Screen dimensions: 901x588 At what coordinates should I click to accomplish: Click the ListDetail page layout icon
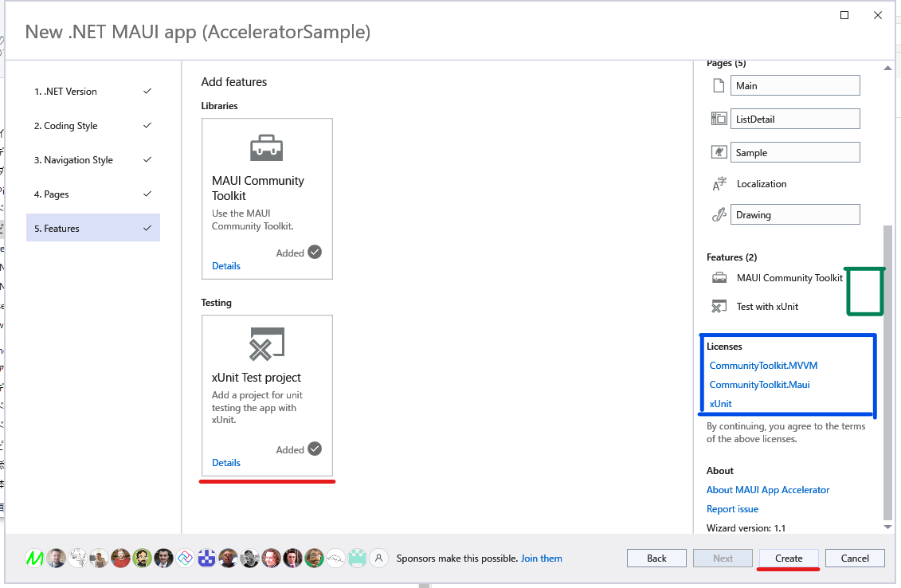(719, 119)
